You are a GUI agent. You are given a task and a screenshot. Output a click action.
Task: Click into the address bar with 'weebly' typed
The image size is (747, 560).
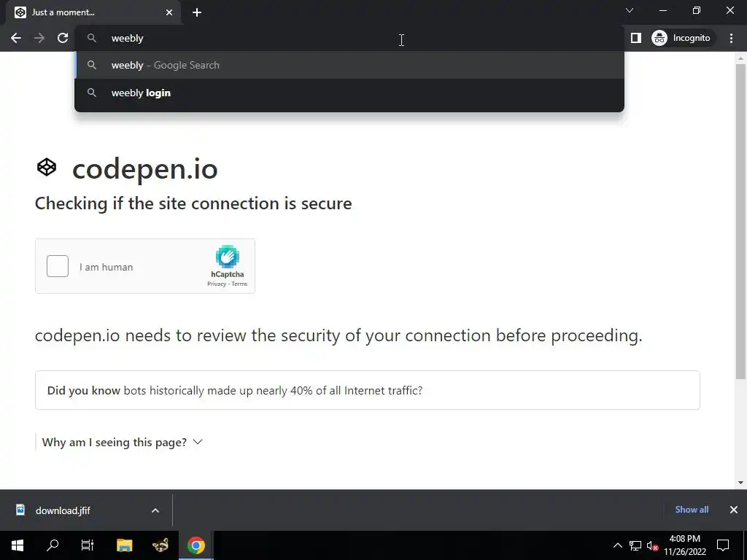click(349, 38)
